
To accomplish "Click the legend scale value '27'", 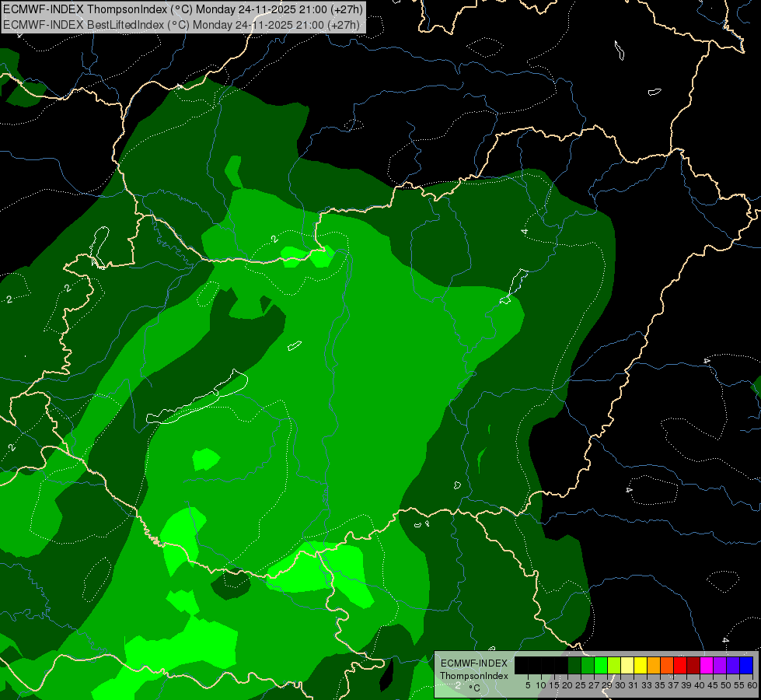I will (x=594, y=685).
